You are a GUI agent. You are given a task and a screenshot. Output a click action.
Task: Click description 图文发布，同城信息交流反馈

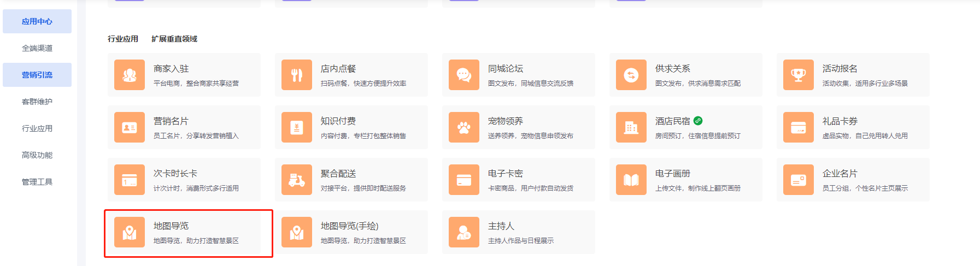click(531, 84)
